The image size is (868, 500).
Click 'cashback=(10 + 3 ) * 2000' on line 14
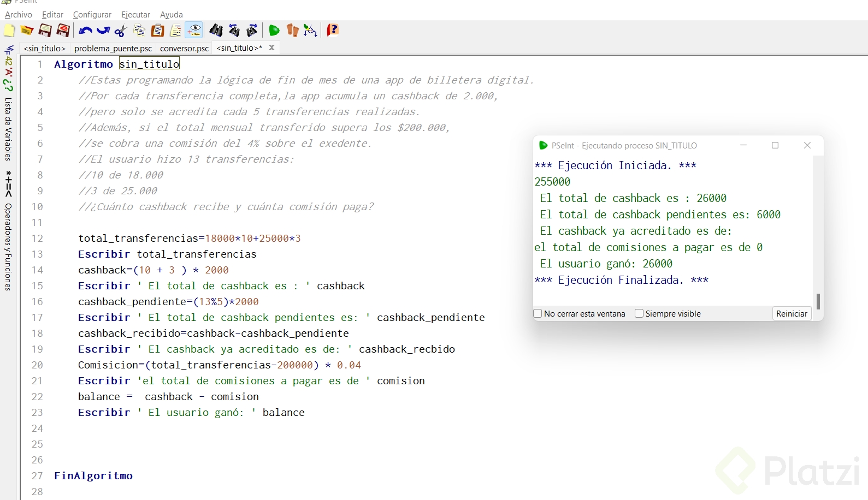click(x=153, y=270)
